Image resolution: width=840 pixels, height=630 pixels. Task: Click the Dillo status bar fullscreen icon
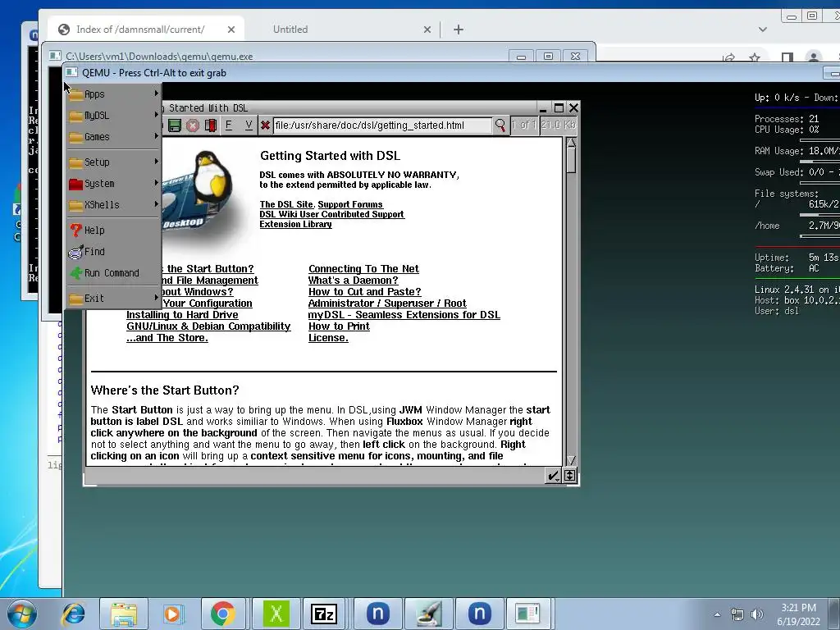pos(569,476)
